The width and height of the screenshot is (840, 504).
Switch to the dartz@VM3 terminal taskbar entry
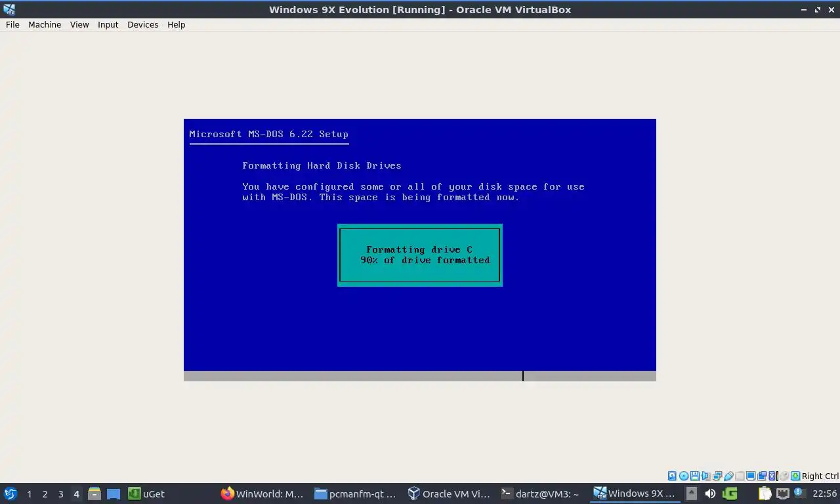tap(542, 493)
